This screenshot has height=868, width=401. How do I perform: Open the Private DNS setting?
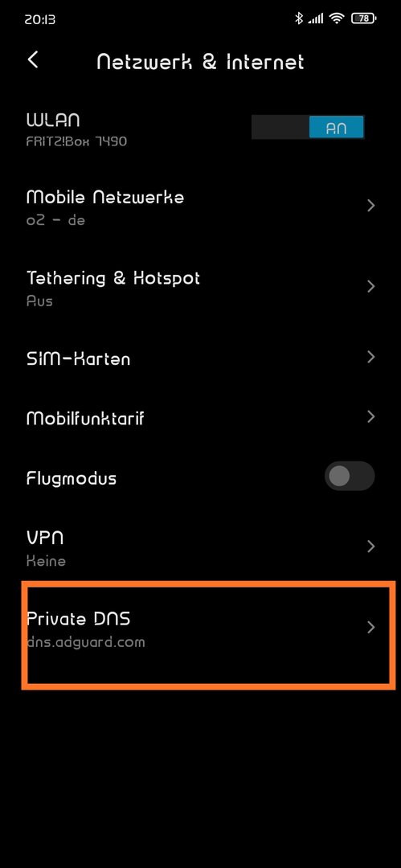pos(201,628)
